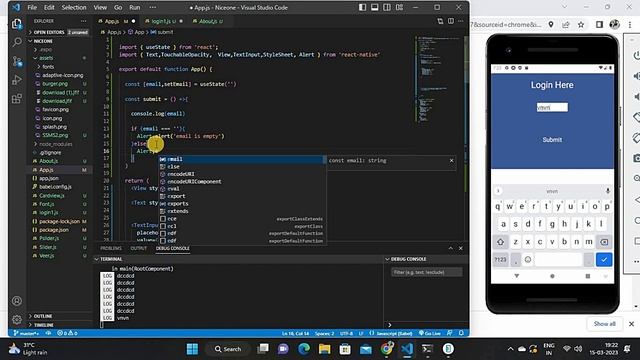Click the location pin icon in Chrome's address bar

pos(551,24)
